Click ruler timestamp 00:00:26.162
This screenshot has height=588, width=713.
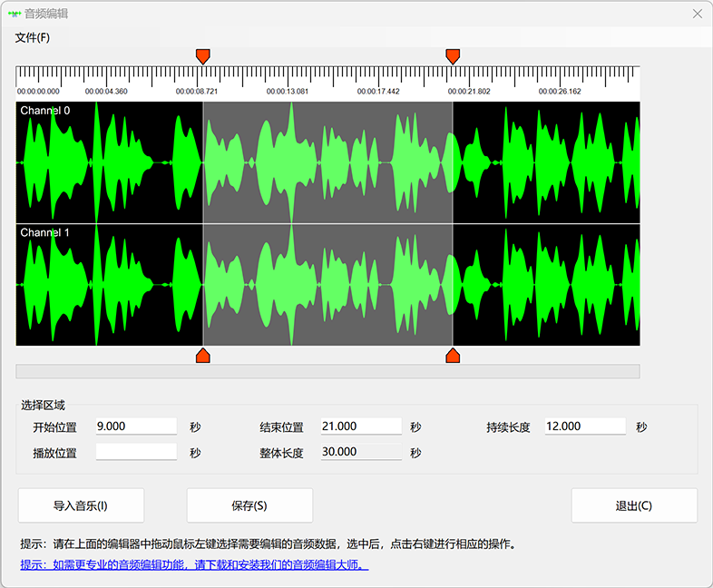[560, 92]
